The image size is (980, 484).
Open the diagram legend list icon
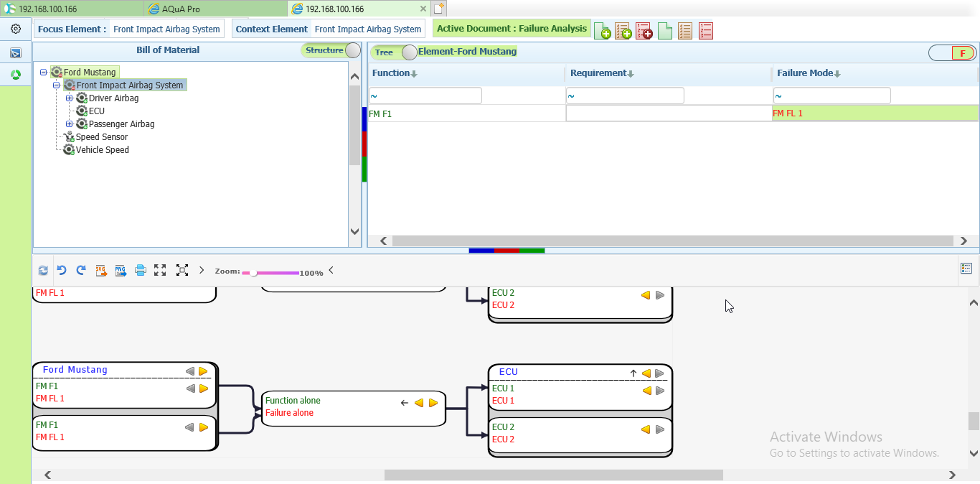[966, 269]
